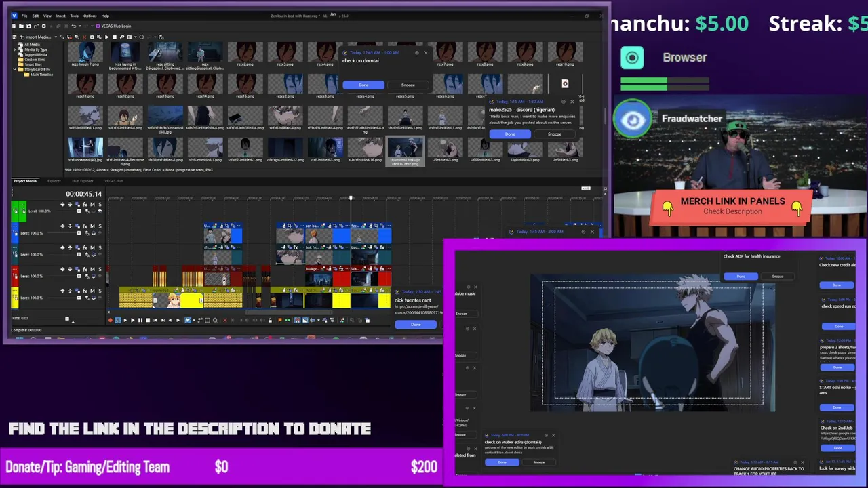
Task: Select the Zoom edit tool in timeline toolbar
Action: coord(215,320)
